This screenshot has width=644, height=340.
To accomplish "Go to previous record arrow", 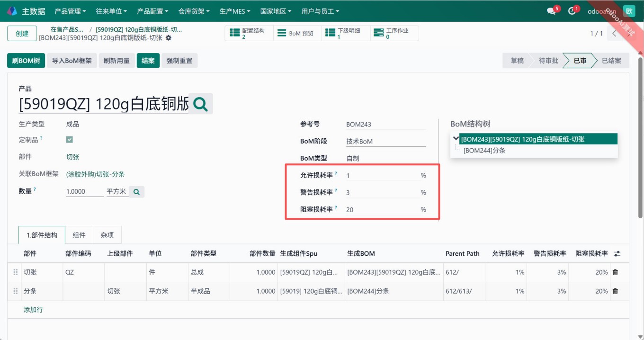I will tap(614, 33).
